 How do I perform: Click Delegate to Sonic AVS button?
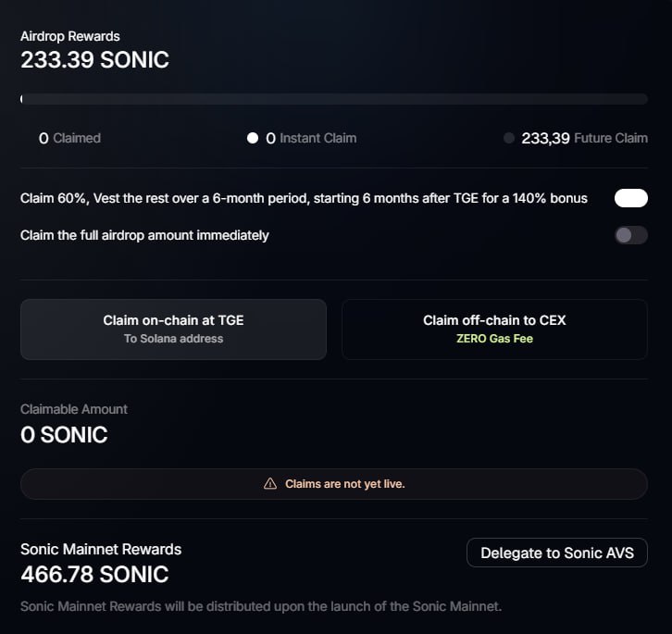click(557, 553)
